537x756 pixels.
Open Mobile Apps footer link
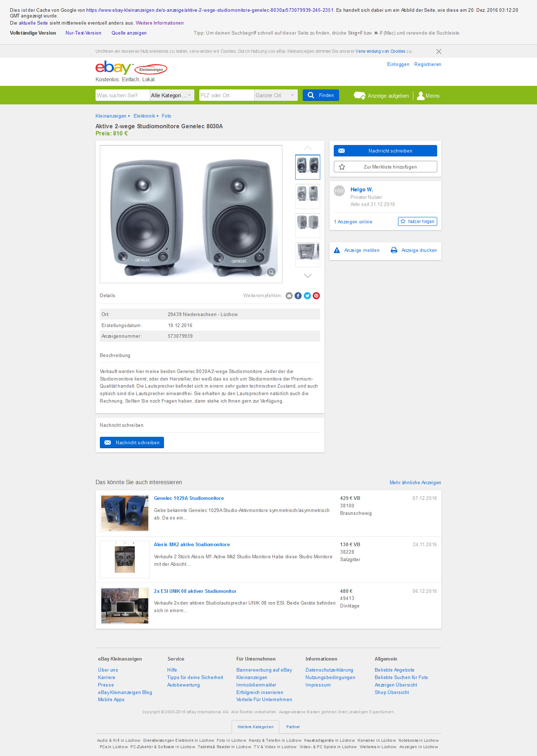tap(111, 699)
